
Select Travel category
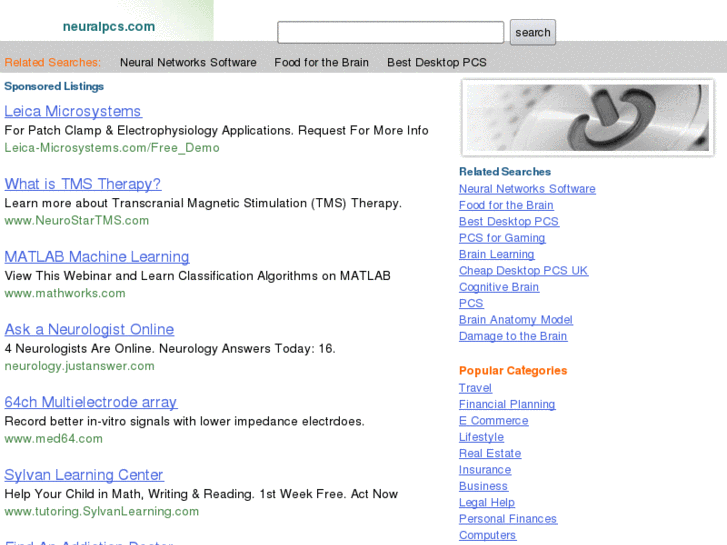coord(475,388)
